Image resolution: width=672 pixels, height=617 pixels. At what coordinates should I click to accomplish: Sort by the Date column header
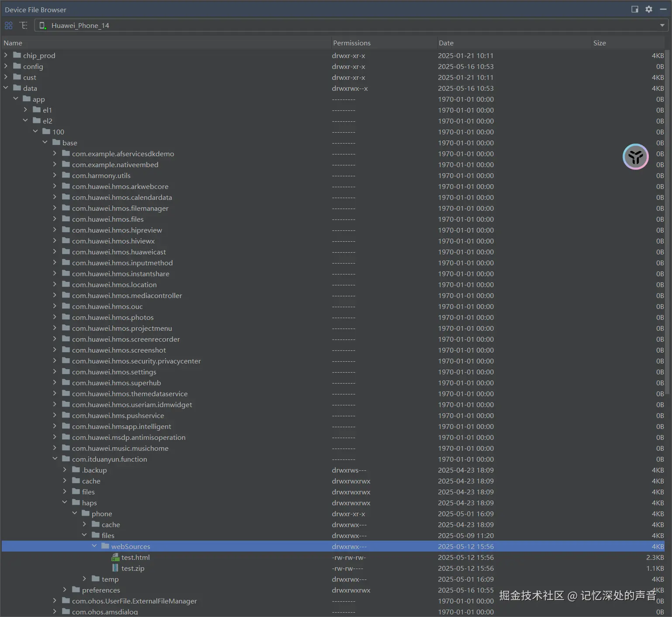pyautogui.click(x=513, y=43)
